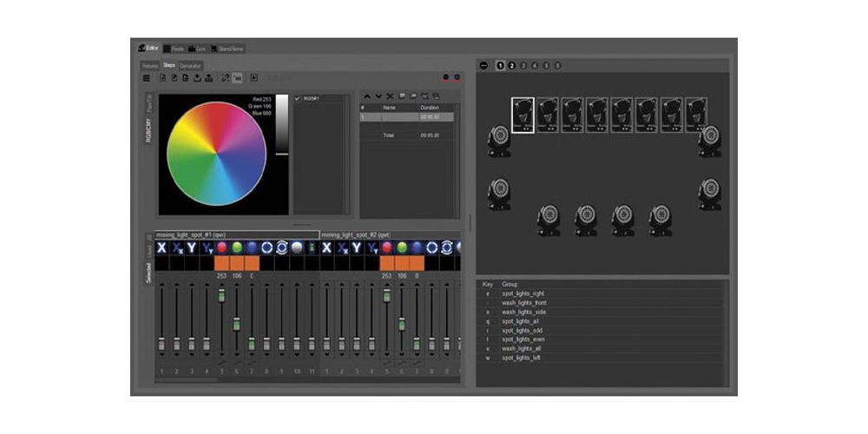Switch layout to page 2
The image size is (868, 434).
(x=512, y=65)
